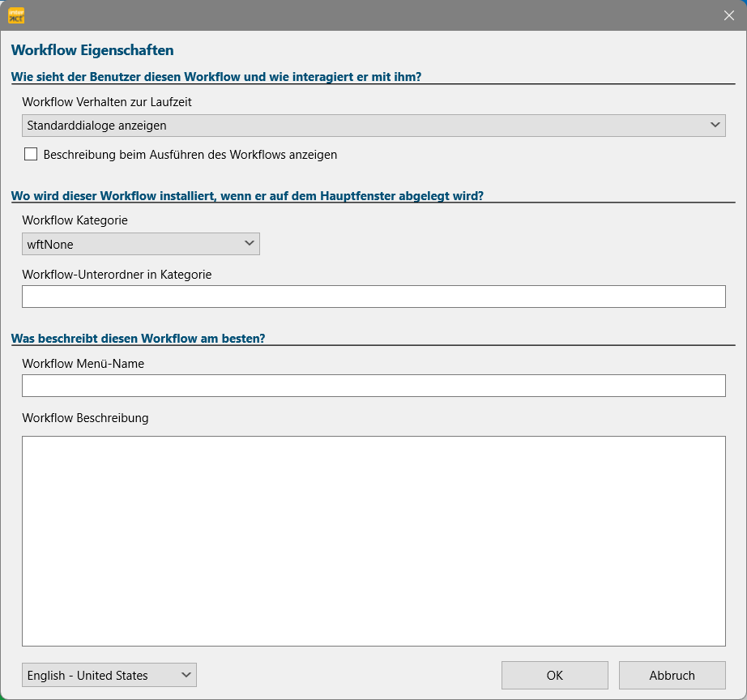
Task: Click the 'Workflow Kategorie' label
Action: coord(75,220)
